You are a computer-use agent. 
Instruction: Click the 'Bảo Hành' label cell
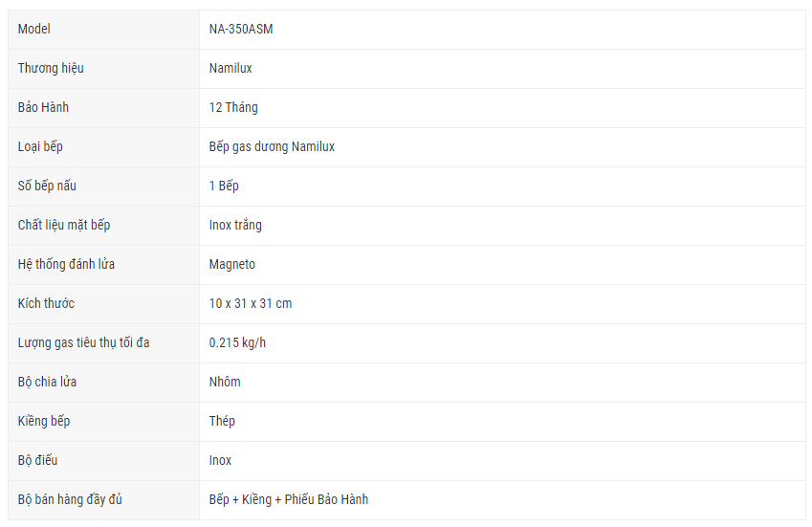point(43,108)
